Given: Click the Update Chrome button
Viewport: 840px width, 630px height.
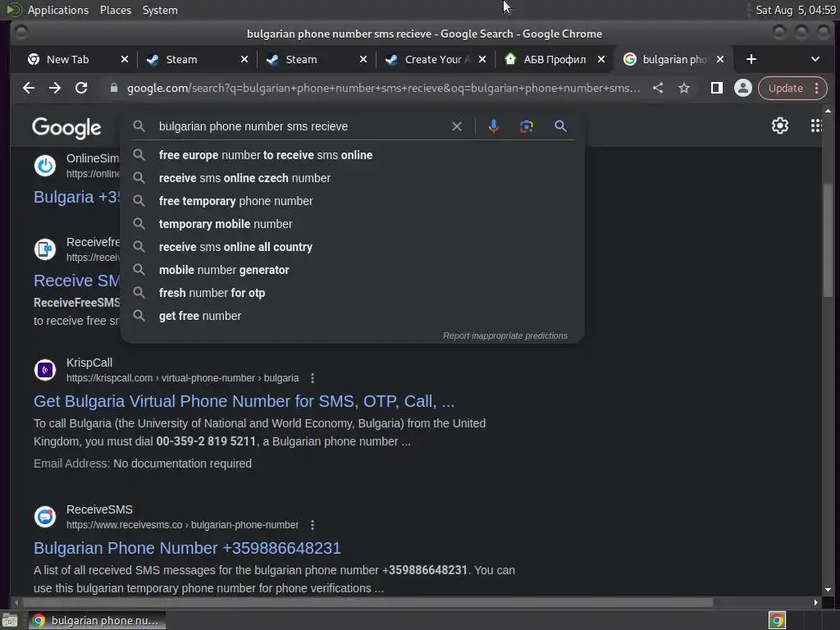Looking at the screenshot, I should pos(785,88).
